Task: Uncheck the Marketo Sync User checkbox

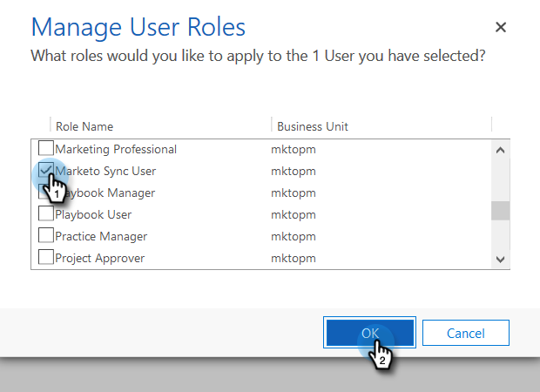Action: click(x=45, y=171)
